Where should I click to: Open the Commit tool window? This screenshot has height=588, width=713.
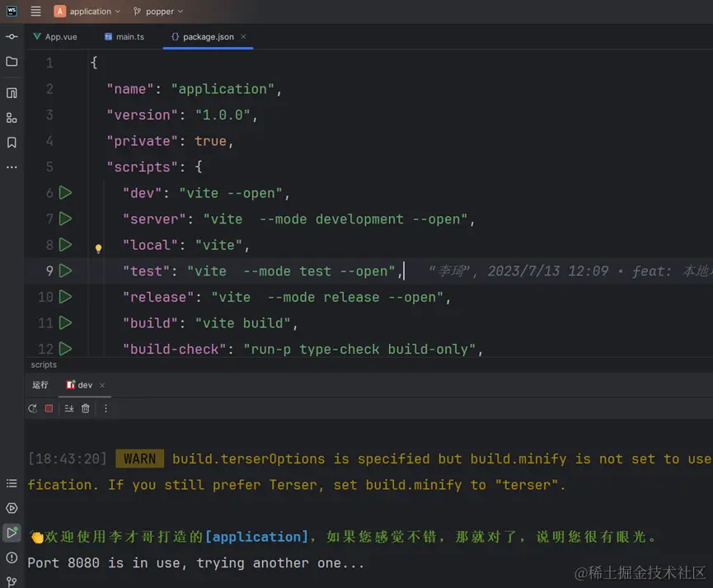pos(12,36)
